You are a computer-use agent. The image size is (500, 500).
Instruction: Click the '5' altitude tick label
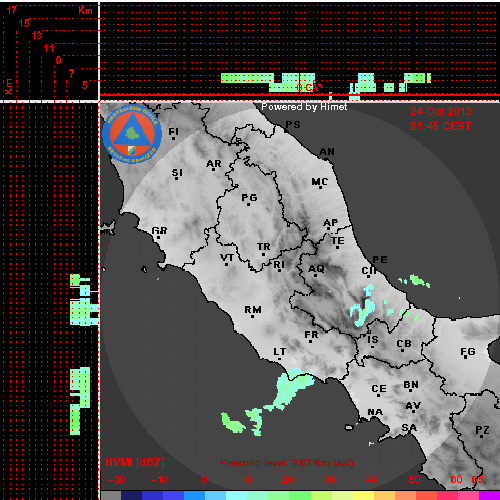(x=85, y=85)
